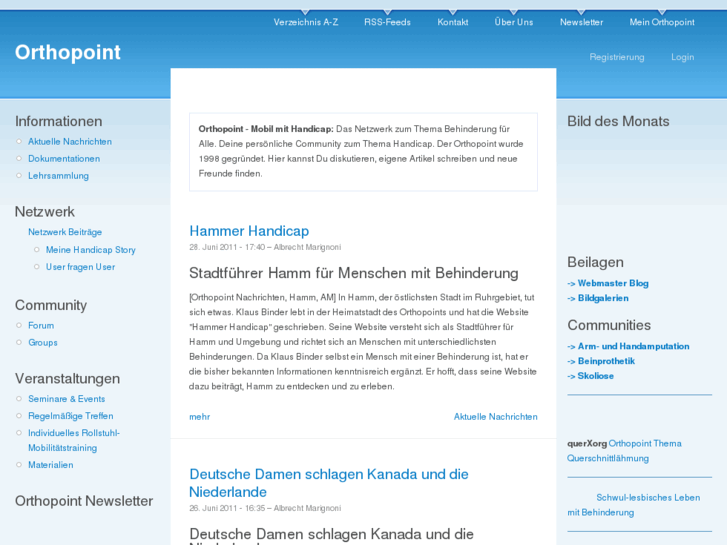The image size is (727, 545).
Task: Click the Orthopoint Newsletter heading
Action: [83, 501]
